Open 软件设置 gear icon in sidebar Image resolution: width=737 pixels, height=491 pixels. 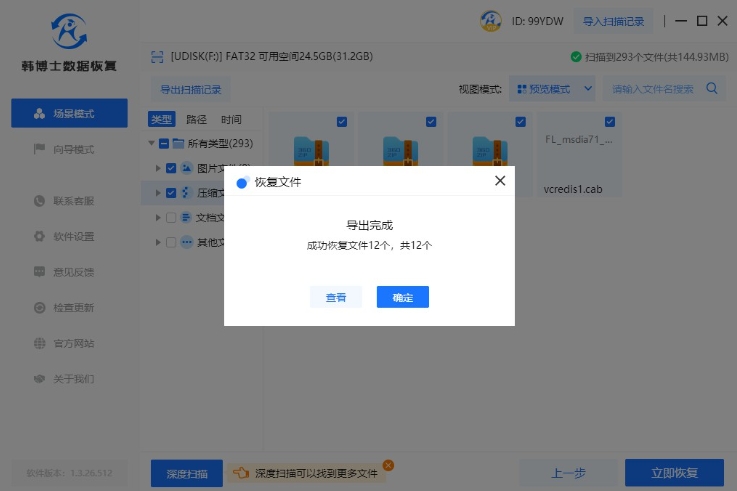(39, 237)
